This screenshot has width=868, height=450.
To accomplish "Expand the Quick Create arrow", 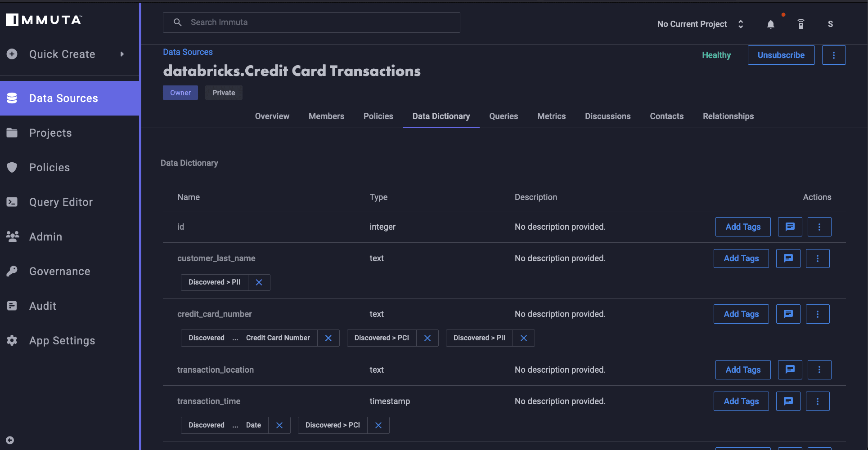I will point(122,54).
